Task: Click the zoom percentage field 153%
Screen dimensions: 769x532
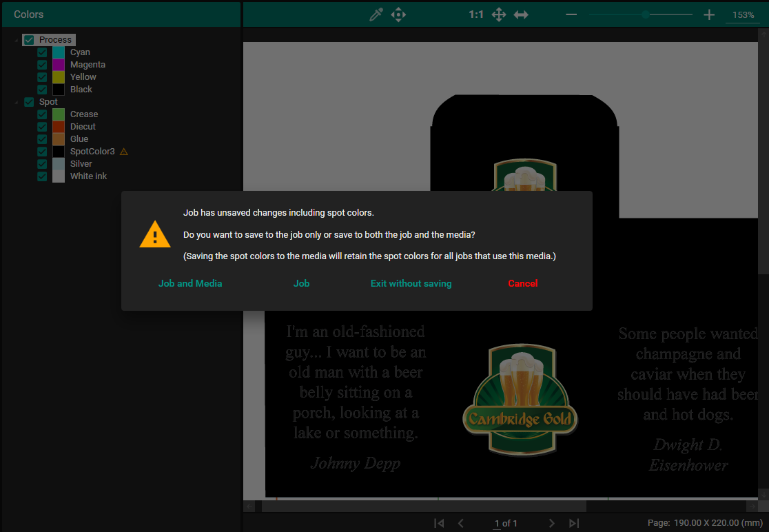Action: pyautogui.click(x=743, y=15)
